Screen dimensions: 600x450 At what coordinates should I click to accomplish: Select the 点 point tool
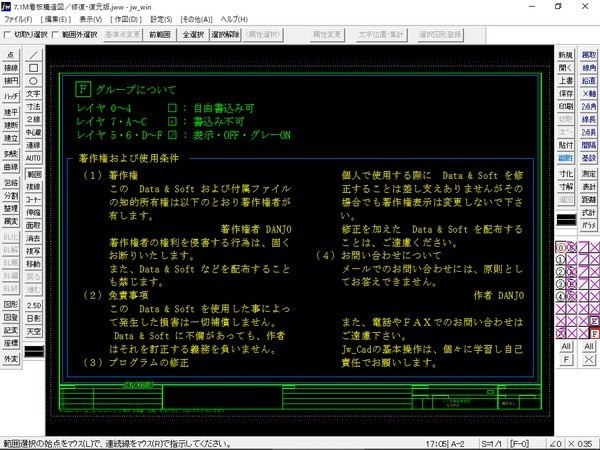(x=11, y=55)
